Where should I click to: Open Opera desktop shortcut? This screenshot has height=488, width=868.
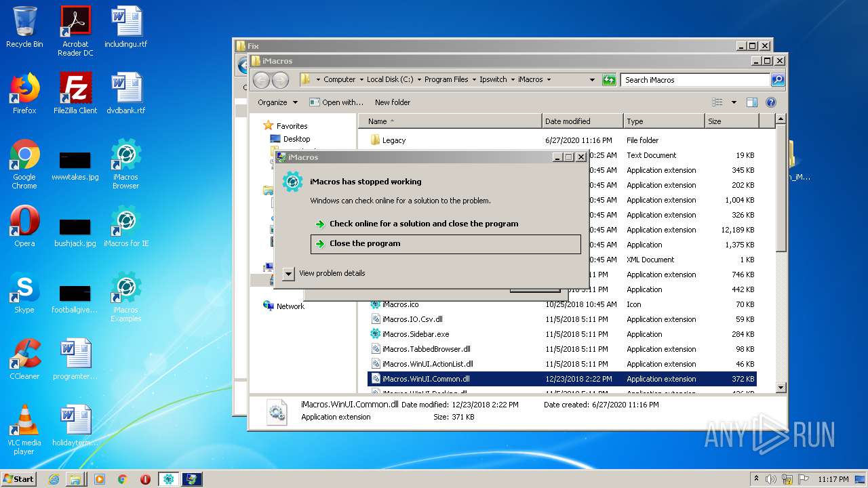tap(24, 226)
